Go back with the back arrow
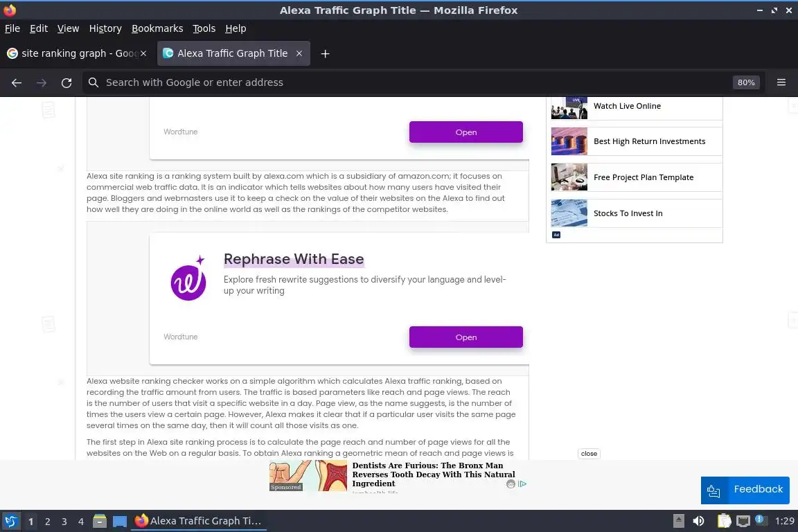Image resolution: width=798 pixels, height=532 pixels. pos(17,82)
